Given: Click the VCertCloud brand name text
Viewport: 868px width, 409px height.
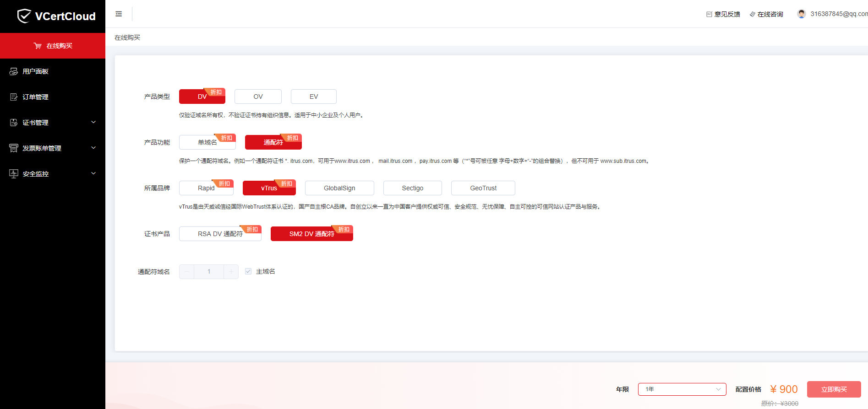Looking at the screenshot, I should [x=66, y=16].
